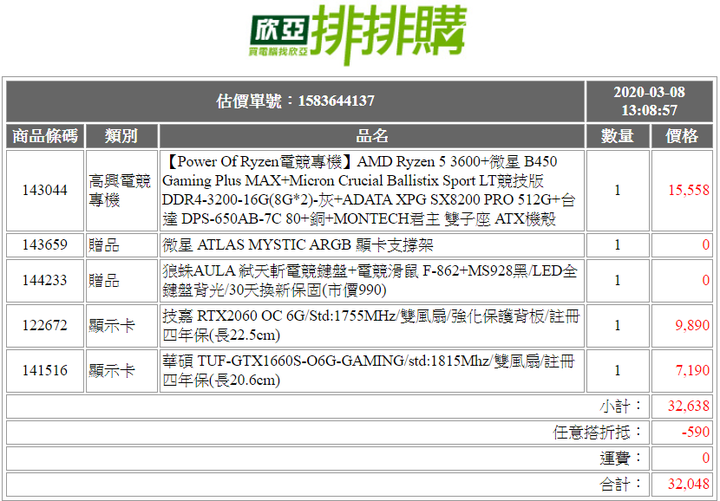Viewport: 720px width, 501px height.
Task: Click the 品名 column header
Action: pyautogui.click(x=372, y=136)
